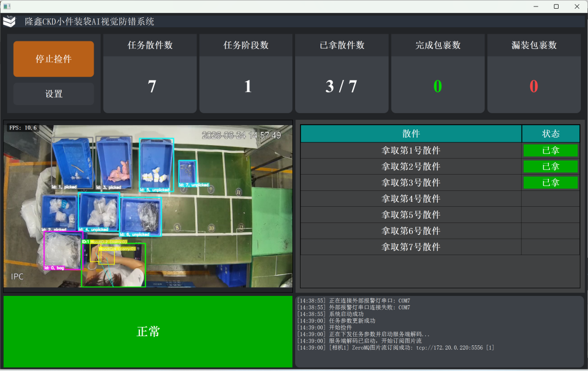Click the bin labeled id: 3, picked
This screenshot has width=588, height=371.
click(x=114, y=163)
